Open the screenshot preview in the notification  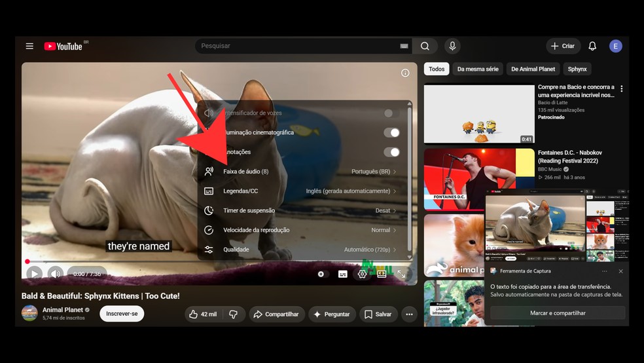(556, 225)
